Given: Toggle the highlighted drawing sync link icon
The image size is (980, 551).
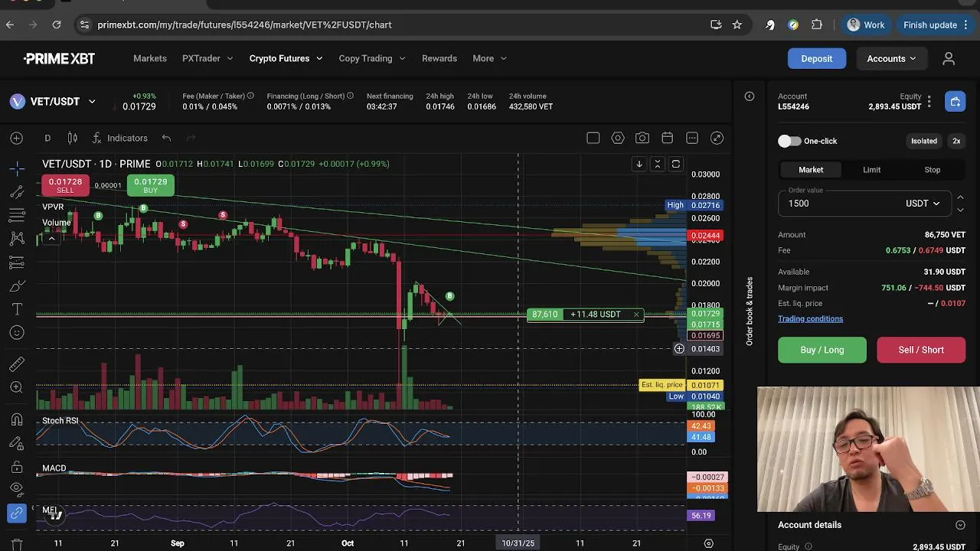Looking at the screenshot, I should coord(17,514).
